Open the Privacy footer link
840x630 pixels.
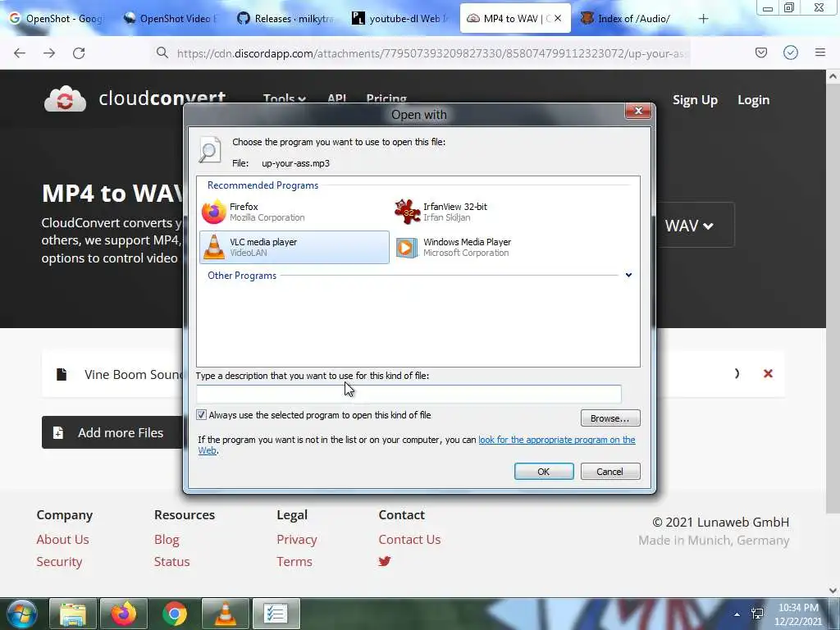(297, 540)
